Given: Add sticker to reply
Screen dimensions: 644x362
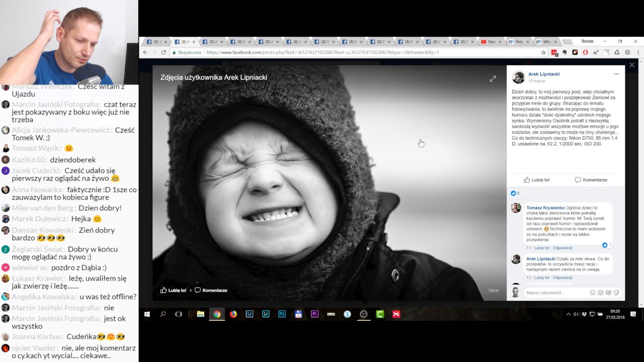Looking at the screenshot, I should [616, 293].
